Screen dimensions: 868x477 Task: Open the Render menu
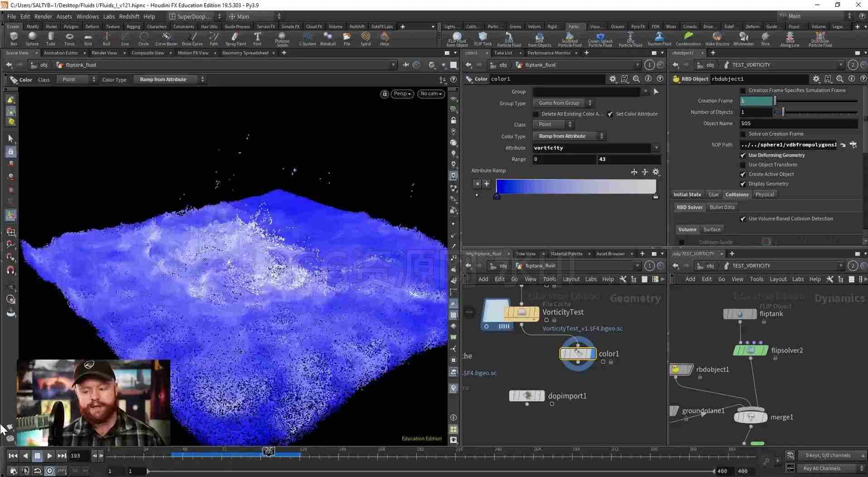43,16
